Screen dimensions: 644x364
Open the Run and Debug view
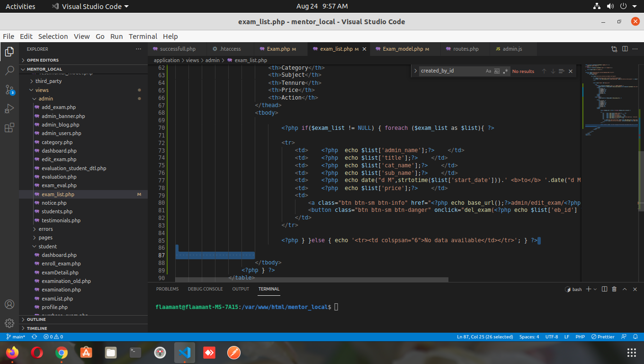click(9, 109)
